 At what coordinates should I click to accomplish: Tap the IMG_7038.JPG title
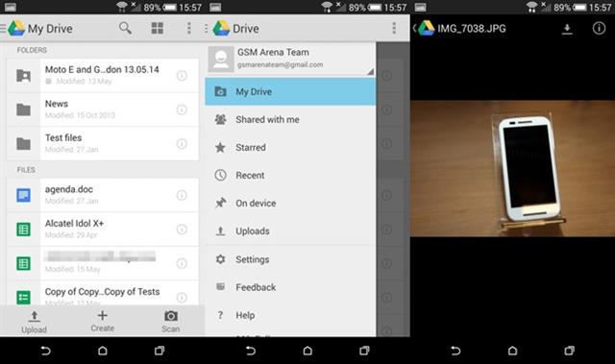tap(472, 29)
